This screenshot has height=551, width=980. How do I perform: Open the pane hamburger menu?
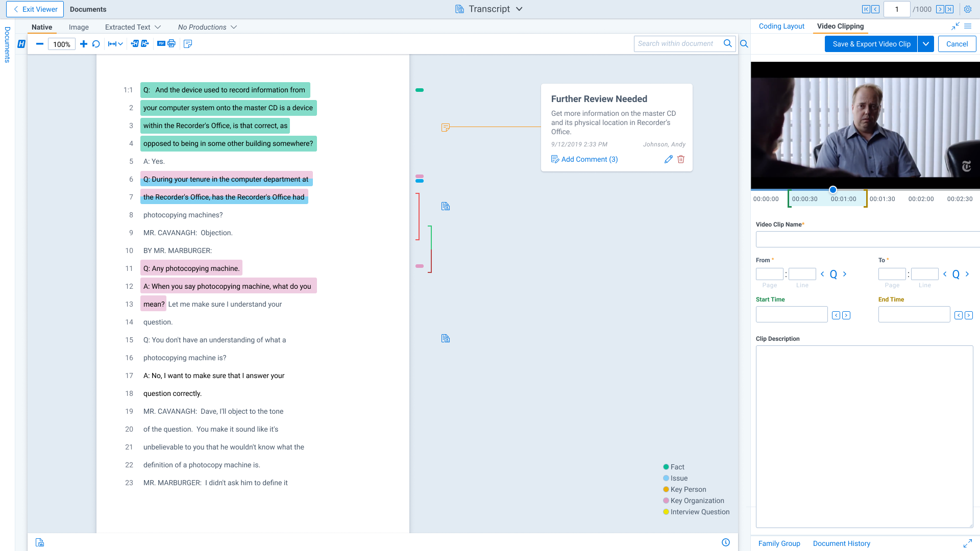(968, 26)
